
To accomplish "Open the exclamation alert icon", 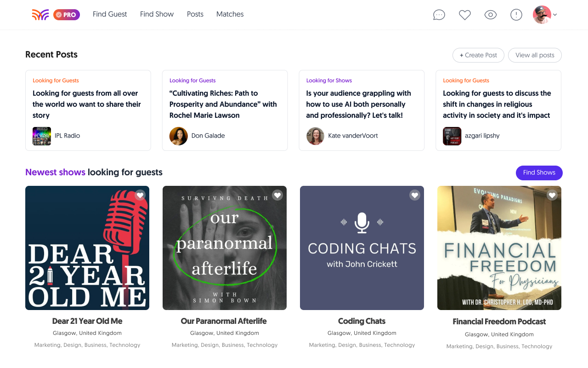I will click(x=516, y=15).
